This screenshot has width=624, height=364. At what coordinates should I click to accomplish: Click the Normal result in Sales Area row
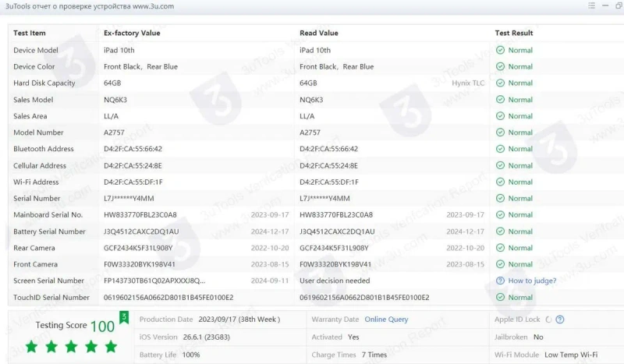[520, 116]
